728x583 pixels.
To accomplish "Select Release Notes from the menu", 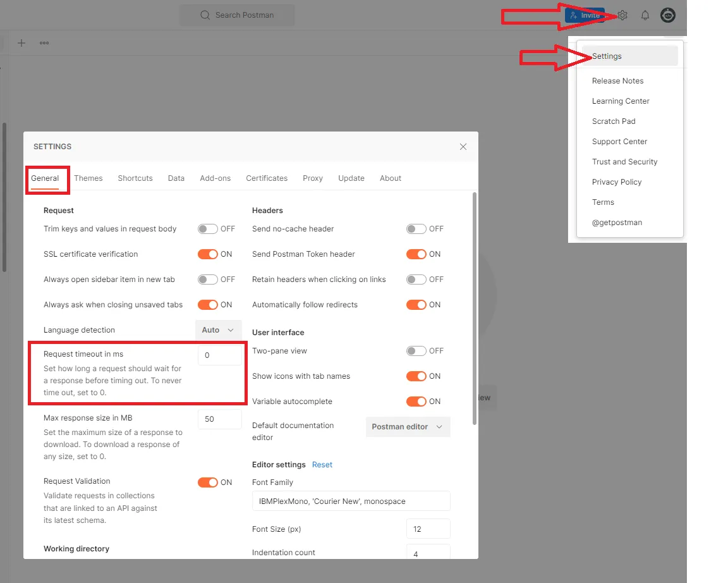I will click(x=617, y=80).
